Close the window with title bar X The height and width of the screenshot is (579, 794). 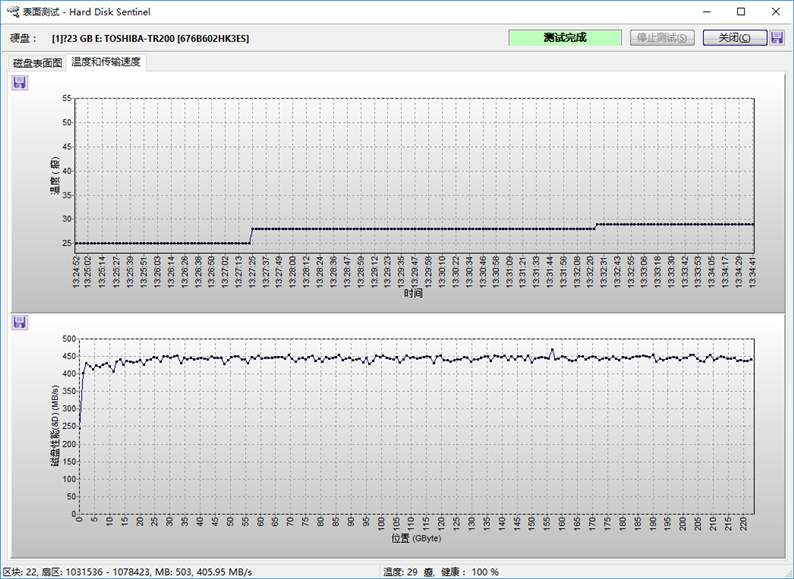pos(774,12)
